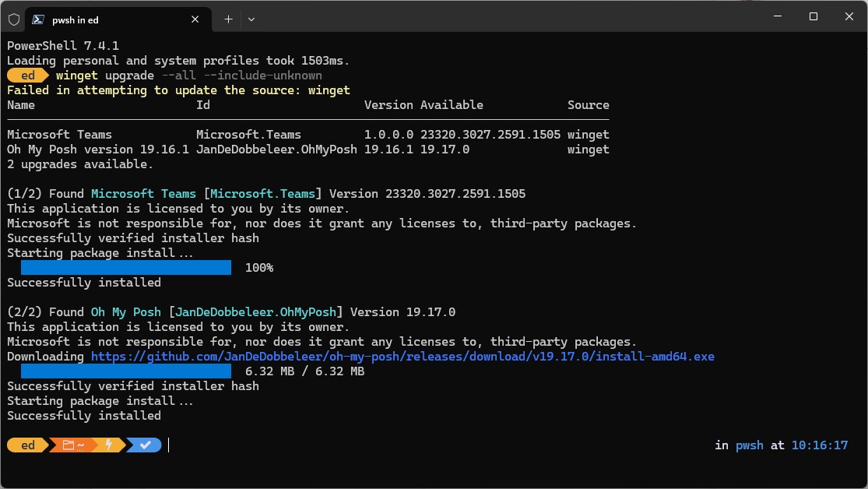Minimize the terminal window
Viewport: 868px width, 489px height.
(778, 16)
